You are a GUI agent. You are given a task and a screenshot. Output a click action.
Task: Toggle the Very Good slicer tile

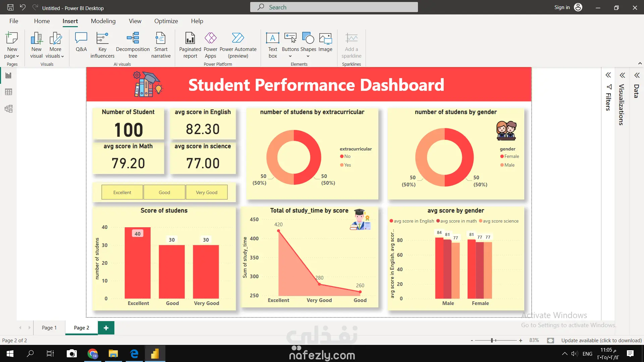207,192
